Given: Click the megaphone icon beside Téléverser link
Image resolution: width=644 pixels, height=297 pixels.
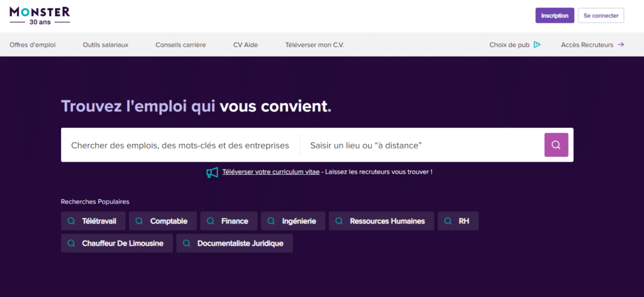Looking at the screenshot, I should pyautogui.click(x=213, y=172).
